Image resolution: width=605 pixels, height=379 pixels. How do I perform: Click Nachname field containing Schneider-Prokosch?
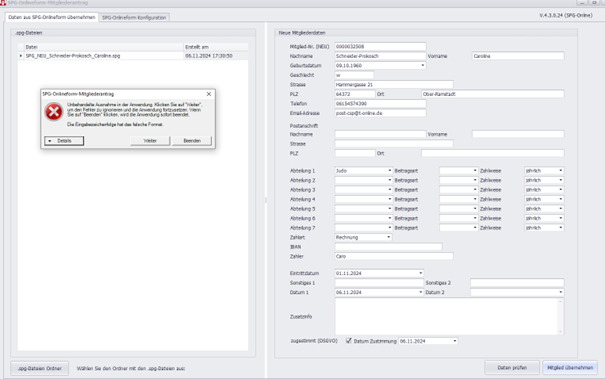pos(380,56)
